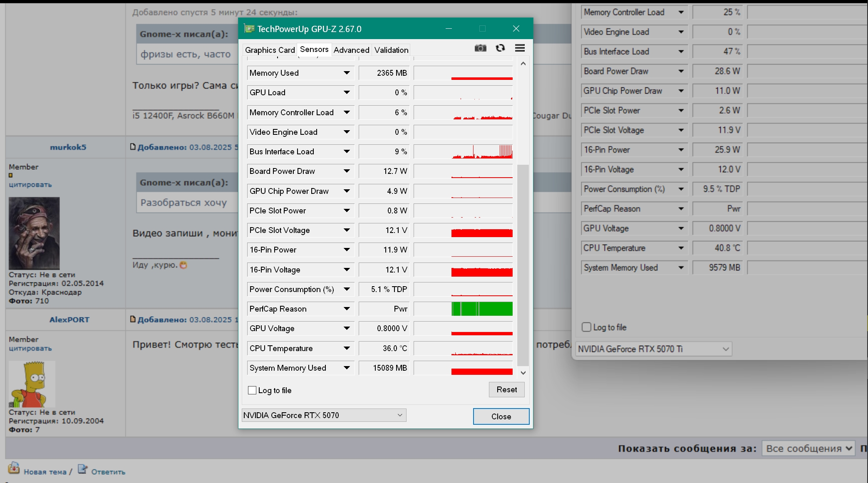Open the GPU Load sensor dropdown arrow
868x483 pixels.
[x=347, y=92]
